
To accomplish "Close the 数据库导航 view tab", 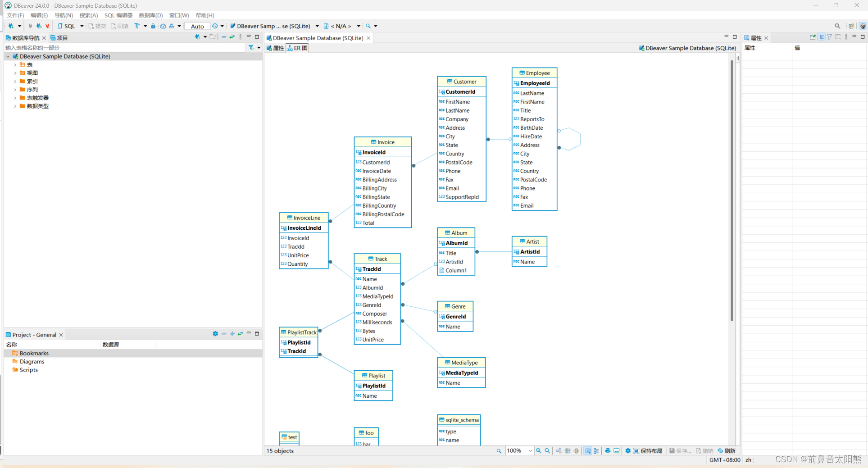I will [44, 38].
